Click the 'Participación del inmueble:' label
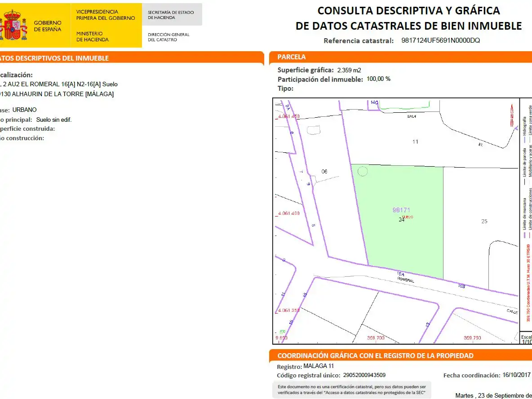Screen dimensions: 532x399 pos(320,80)
